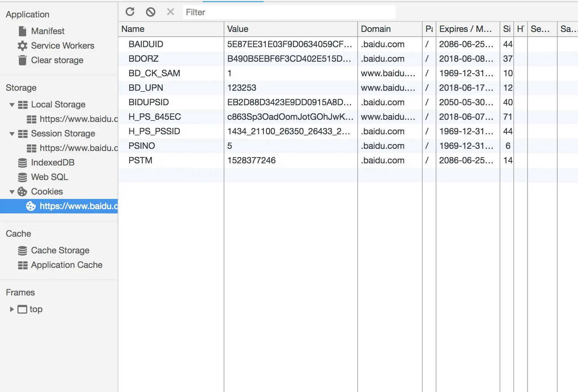Sort cookies by Domain column header

tap(390, 29)
